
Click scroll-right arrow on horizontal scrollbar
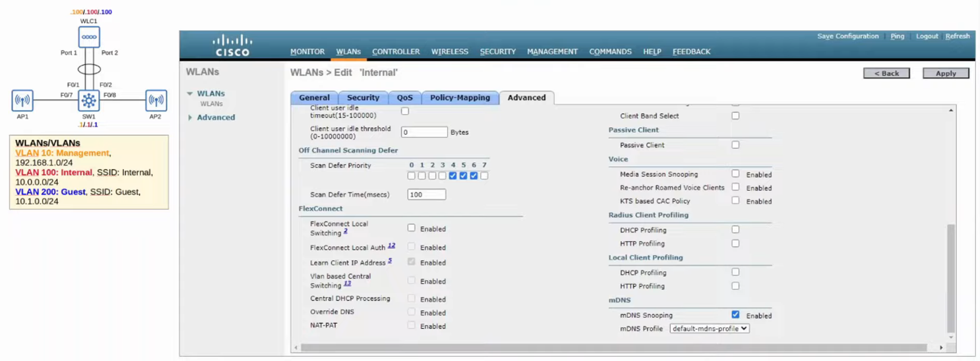click(941, 347)
